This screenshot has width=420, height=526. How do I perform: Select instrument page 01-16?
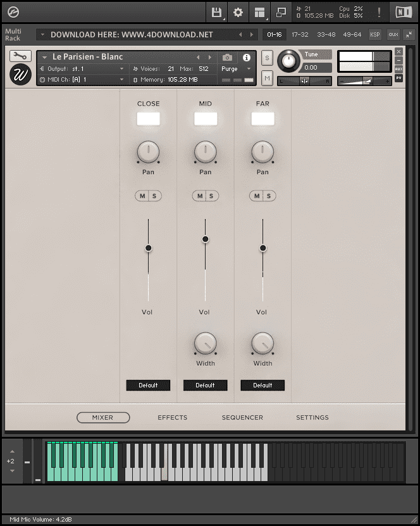(274, 35)
